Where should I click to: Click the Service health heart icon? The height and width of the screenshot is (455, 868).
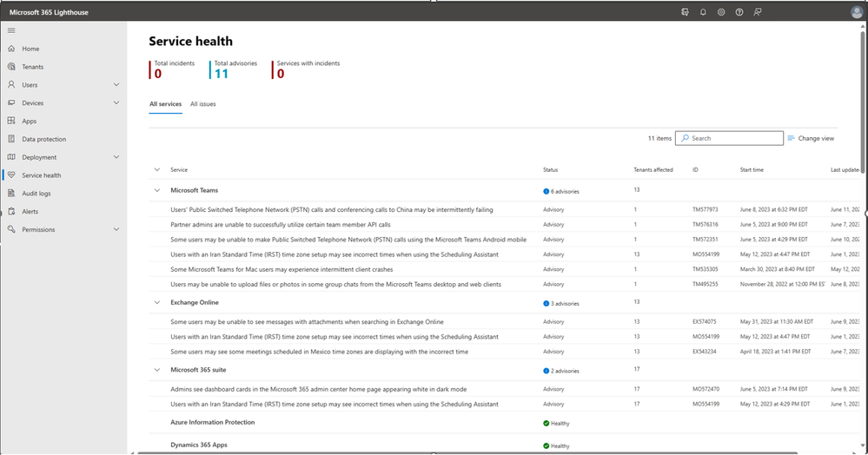click(11, 175)
